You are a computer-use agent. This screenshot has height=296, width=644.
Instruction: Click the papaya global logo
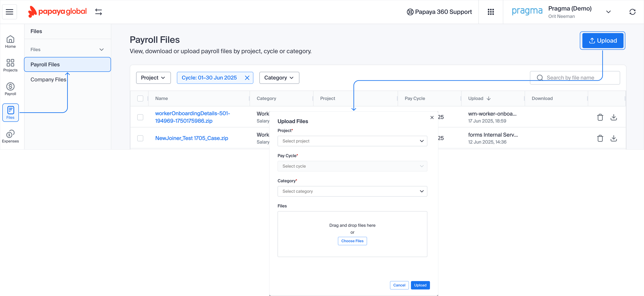tap(57, 12)
